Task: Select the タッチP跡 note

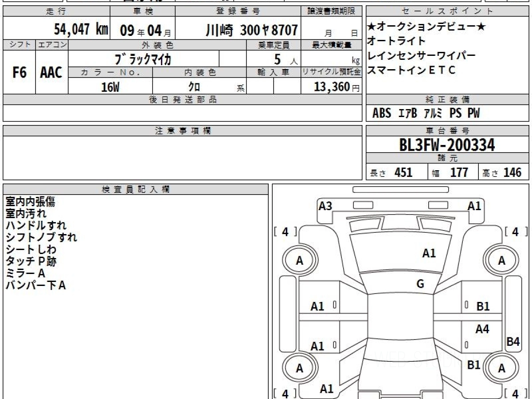Action: coord(31,261)
